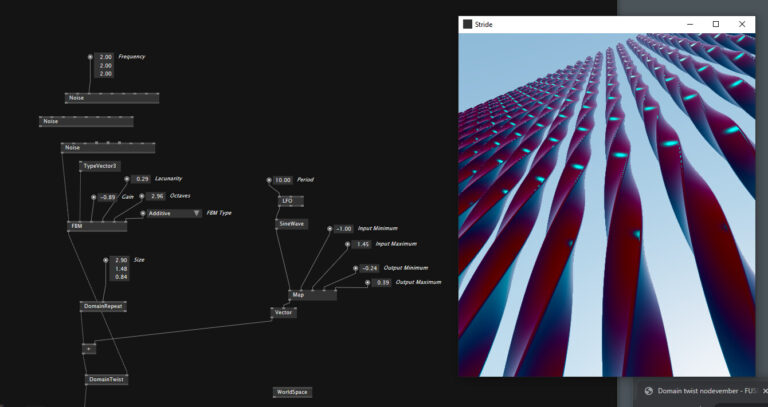Dismiss the Domain twist nodevember notification
The width and height of the screenshot is (768, 407).
pos(765,391)
